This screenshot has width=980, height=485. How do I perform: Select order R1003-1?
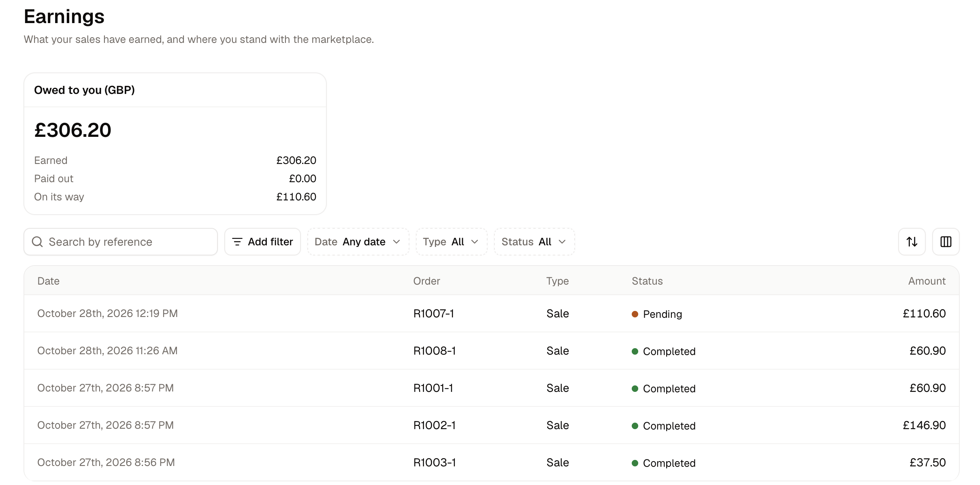[434, 462]
